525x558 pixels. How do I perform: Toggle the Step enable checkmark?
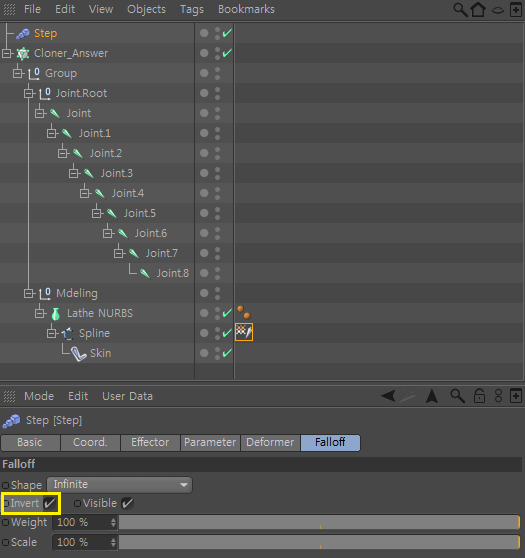coord(227,33)
